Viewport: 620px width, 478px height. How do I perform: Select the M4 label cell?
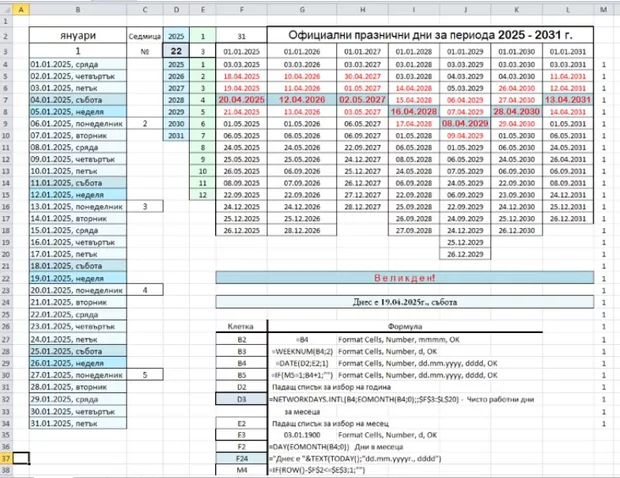click(x=241, y=470)
